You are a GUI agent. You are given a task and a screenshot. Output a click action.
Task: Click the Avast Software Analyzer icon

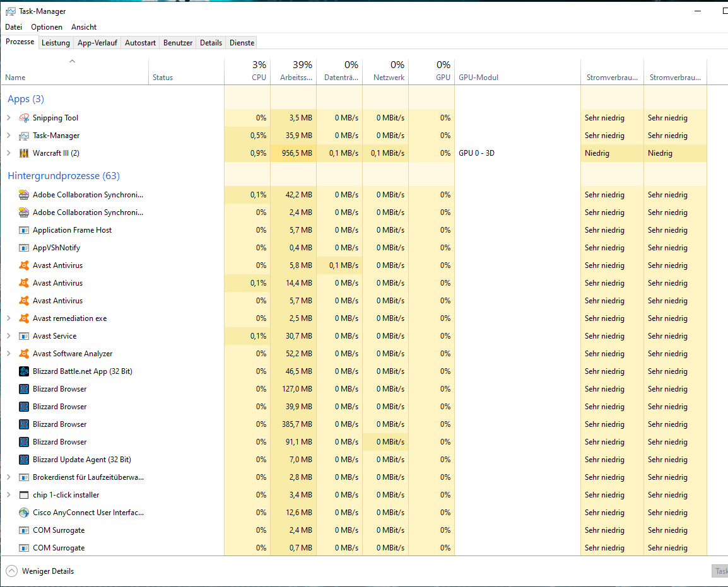click(24, 354)
